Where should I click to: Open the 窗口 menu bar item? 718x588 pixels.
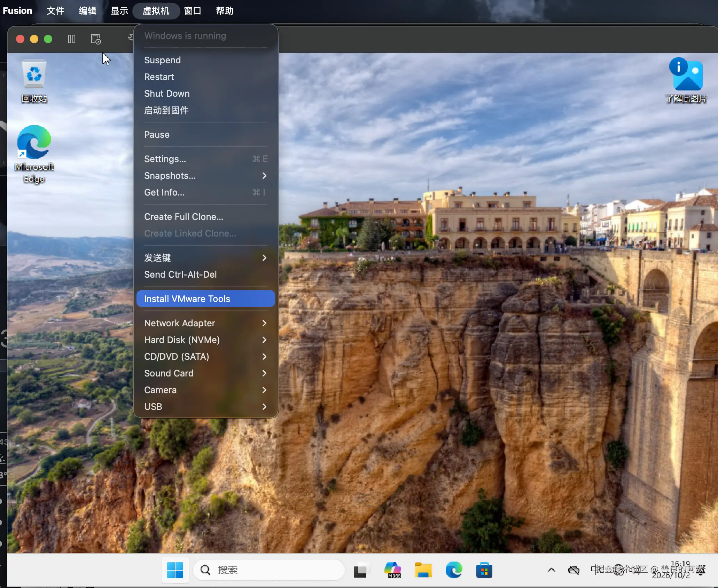193,11
